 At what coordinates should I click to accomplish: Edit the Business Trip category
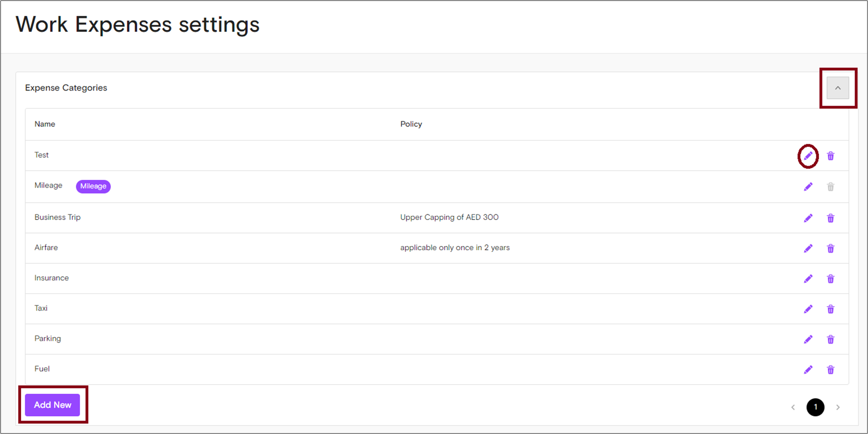(808, 218)
